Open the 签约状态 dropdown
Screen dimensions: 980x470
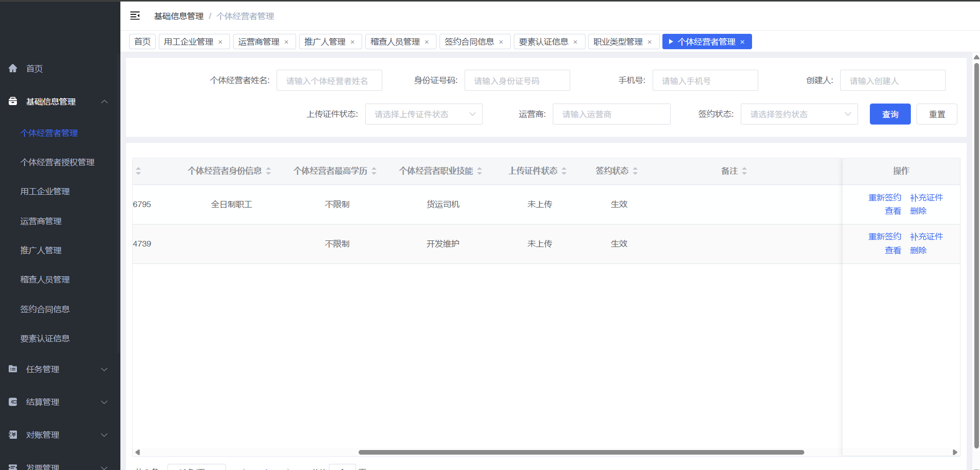799,114
